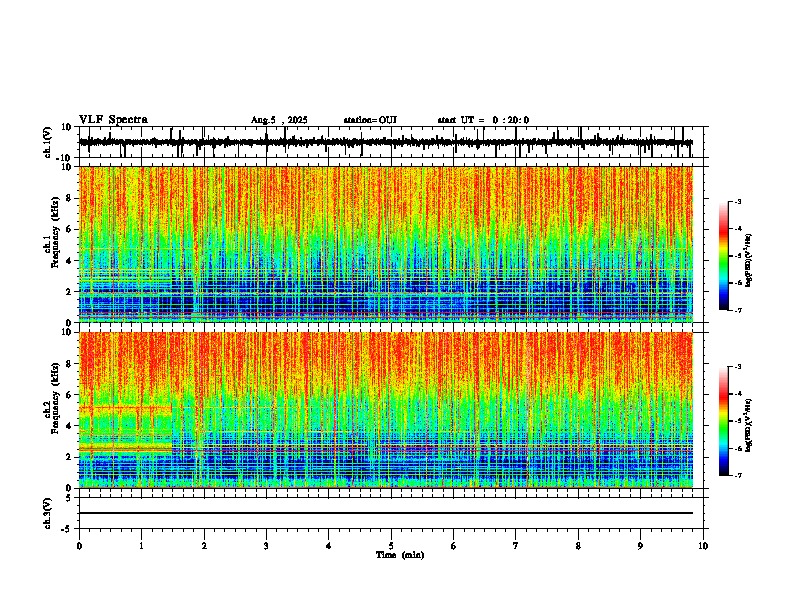Click time axis tick label 3

(266, 546)
